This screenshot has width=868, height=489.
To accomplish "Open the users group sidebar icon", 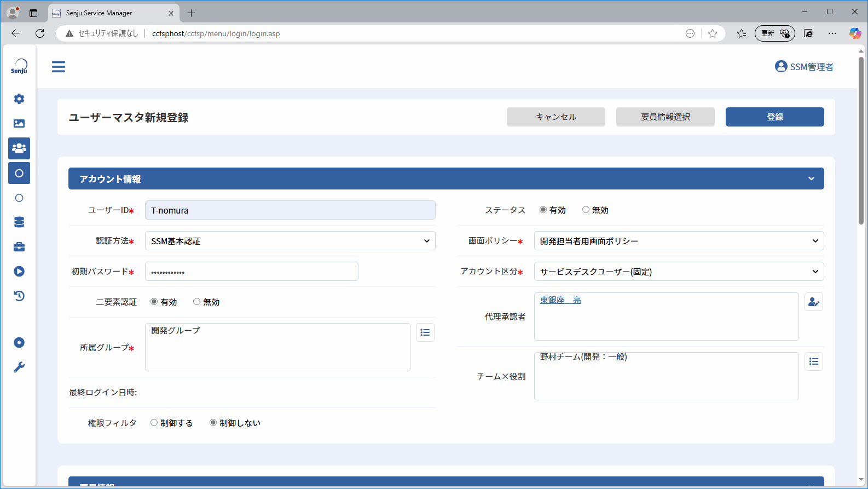I will (x=19, y=148).
